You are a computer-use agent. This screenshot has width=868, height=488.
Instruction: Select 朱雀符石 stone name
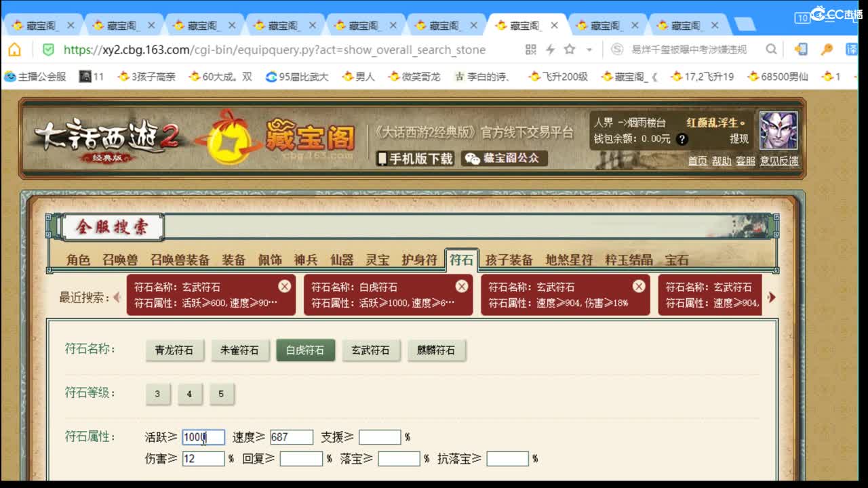[x=239, y=350]
